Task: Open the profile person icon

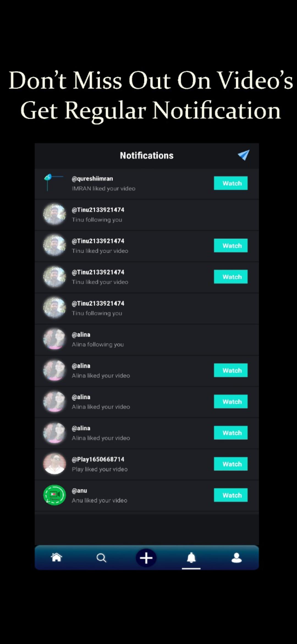Action: (x=237, y=558)
